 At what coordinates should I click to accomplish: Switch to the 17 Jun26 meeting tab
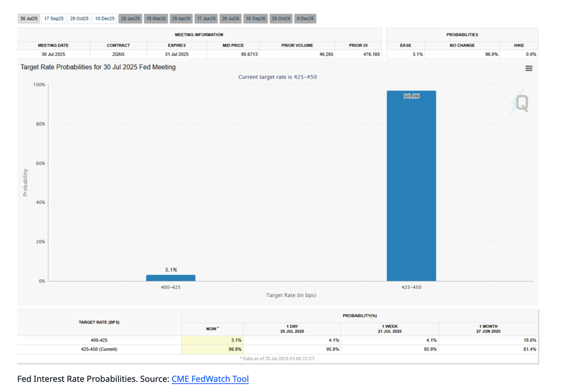(x=206, y=19)
